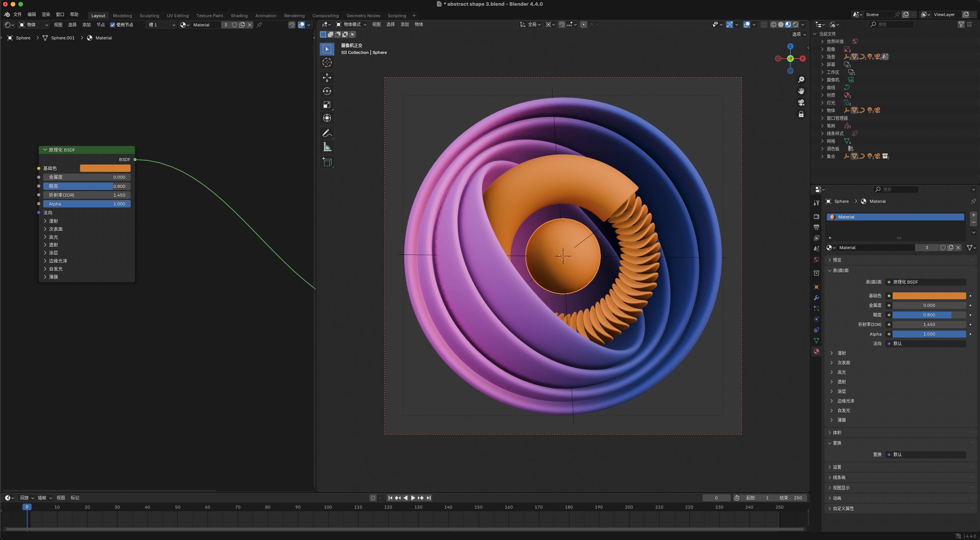Toggle auto keying record button

pos(373,498)
